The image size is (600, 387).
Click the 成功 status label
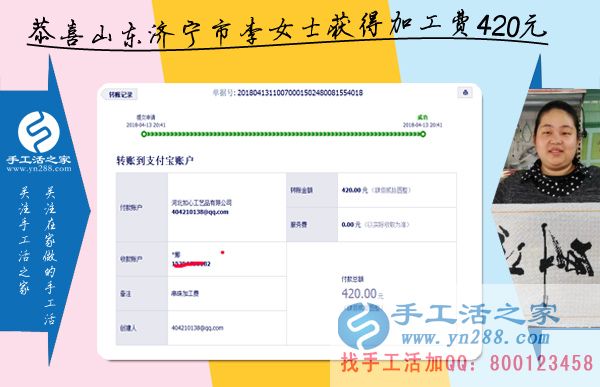pos(422,117)
